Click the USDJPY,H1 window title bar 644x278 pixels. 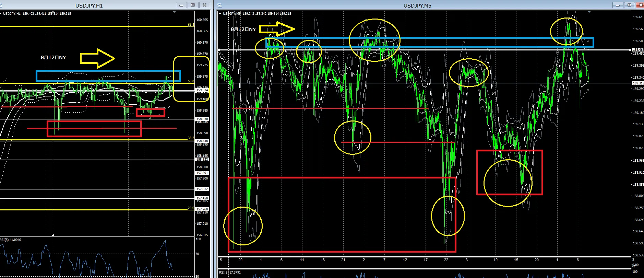89,5
